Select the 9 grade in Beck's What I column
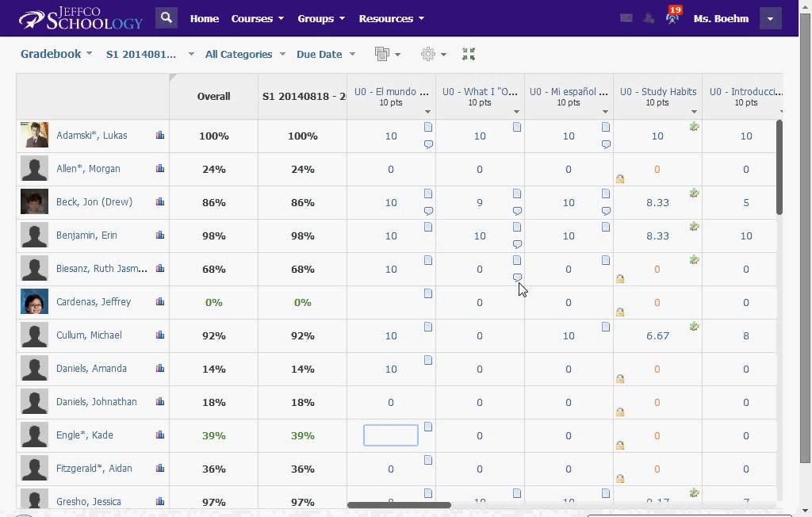 coord(480,202)
